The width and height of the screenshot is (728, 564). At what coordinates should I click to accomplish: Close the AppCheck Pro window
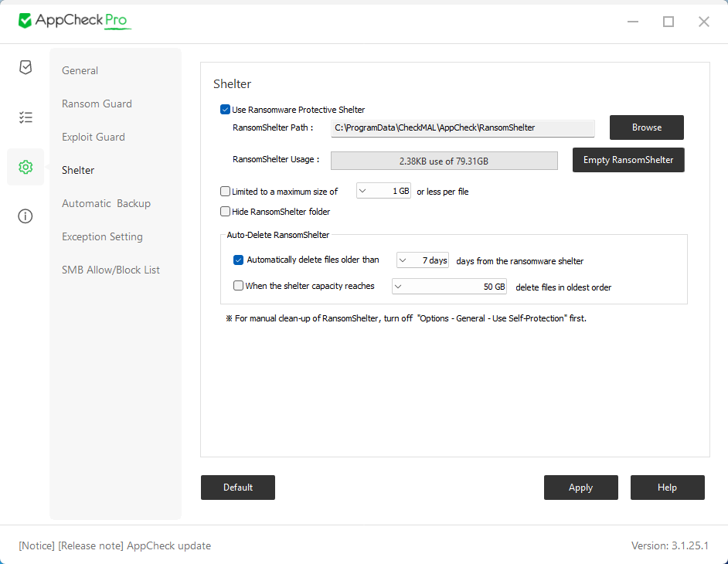704,22
